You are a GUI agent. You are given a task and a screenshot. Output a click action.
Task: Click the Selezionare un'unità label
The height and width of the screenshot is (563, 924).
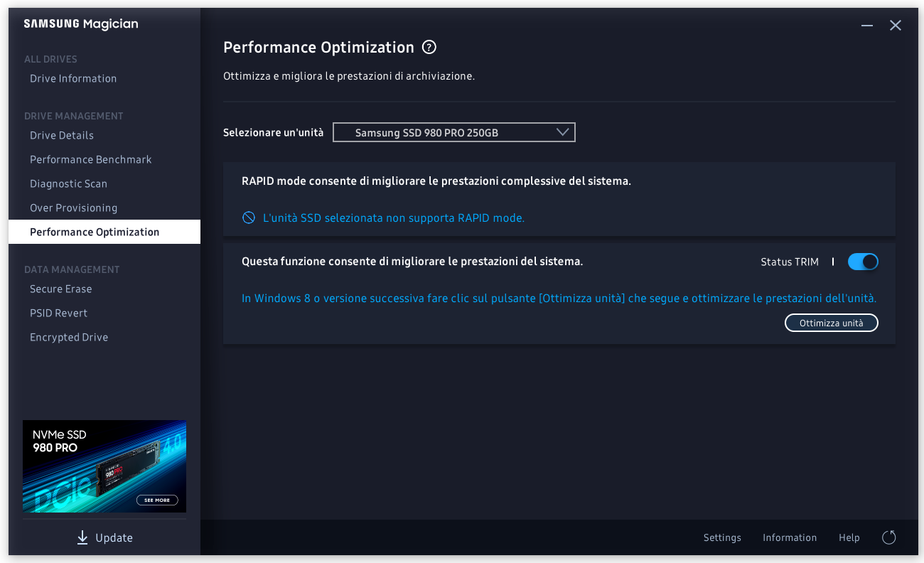tap(274, 132)
